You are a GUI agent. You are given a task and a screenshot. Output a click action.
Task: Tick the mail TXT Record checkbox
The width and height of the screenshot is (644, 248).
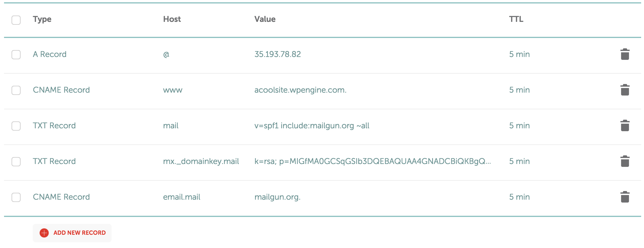point(16,126)
